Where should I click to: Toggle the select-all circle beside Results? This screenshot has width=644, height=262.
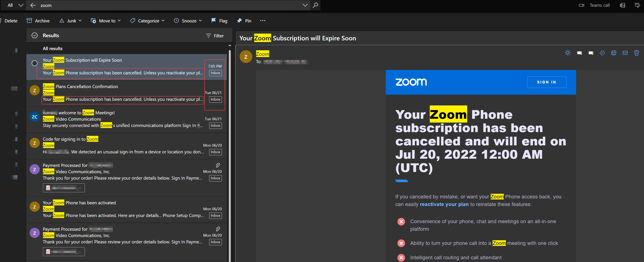coord(34,35)
